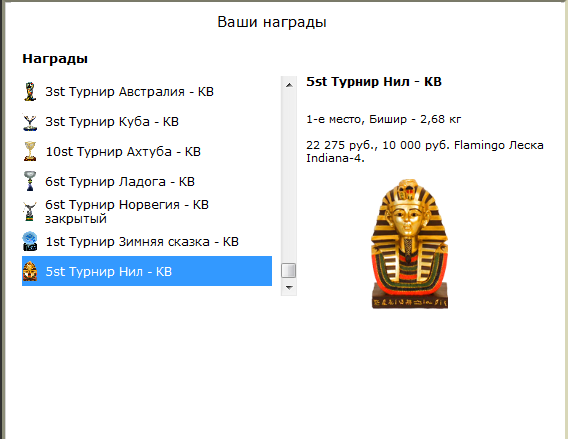Click the large golden pharaoh trophy image

tap(410, 244)
